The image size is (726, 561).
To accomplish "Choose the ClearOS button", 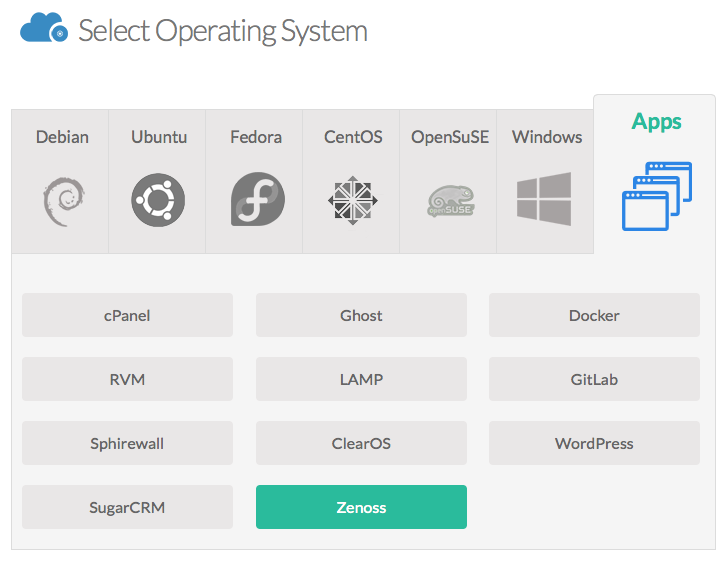I will [x=361, y=443].
